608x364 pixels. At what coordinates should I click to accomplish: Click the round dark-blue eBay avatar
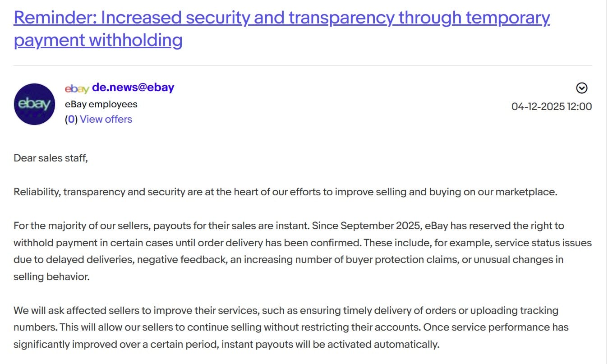pyautogui.click(x=34, y=104)
